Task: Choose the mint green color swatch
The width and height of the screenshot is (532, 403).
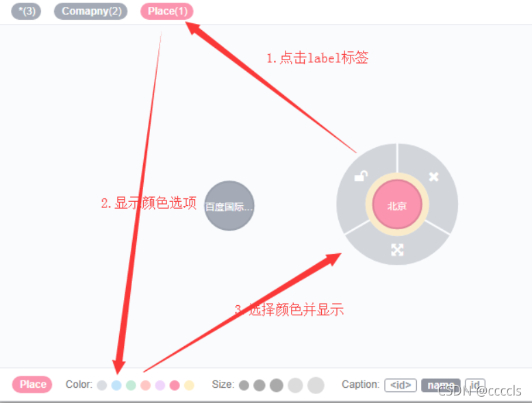Action: click(x=131, y=385)
